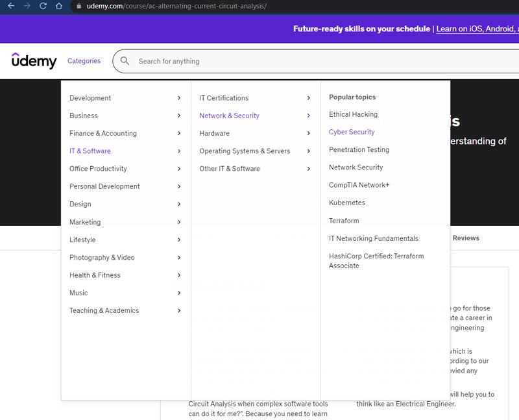Select IT & Software category
The height and width of the screenshot is (420, 519).
(x=90, y=151)
